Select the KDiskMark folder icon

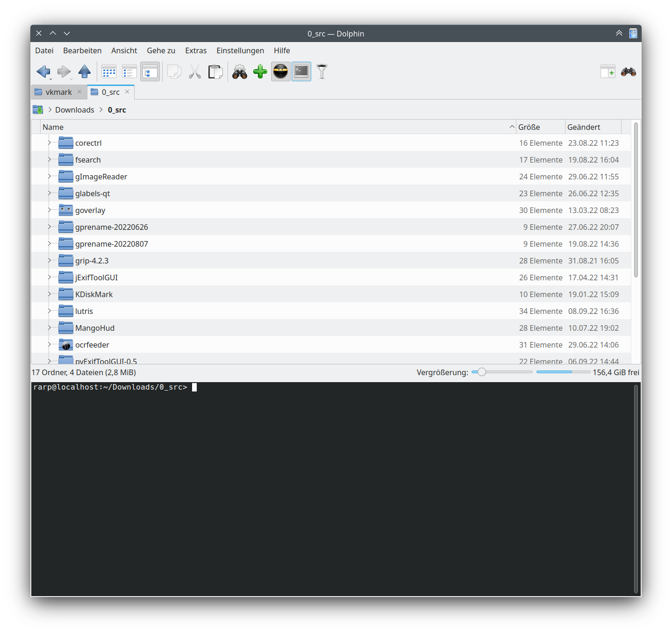coord(66,294)
